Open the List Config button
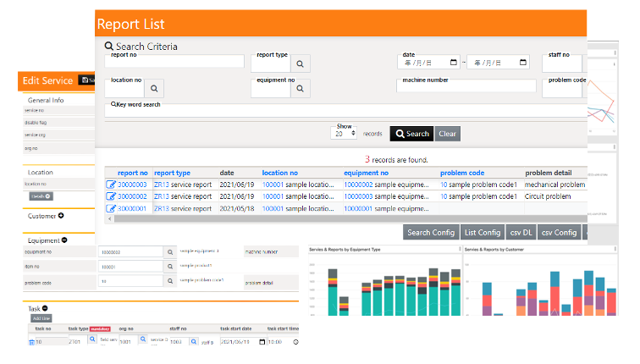640x364 pixels. [483, 233]
